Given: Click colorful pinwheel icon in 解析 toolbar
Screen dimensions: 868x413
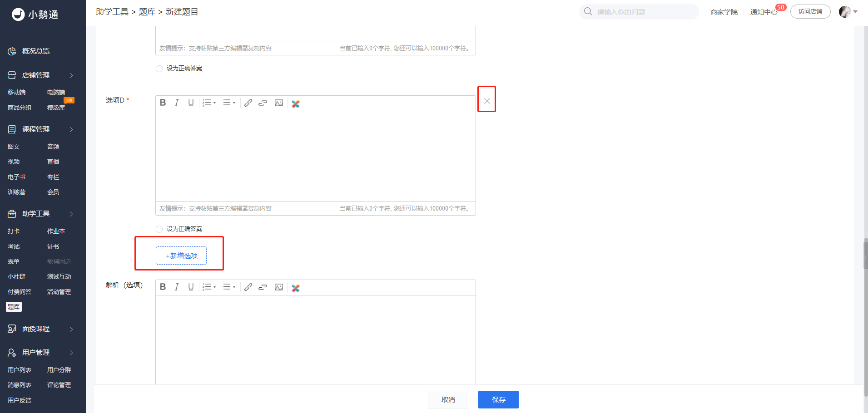Looking at the screenshot, I should click(296, 288).
